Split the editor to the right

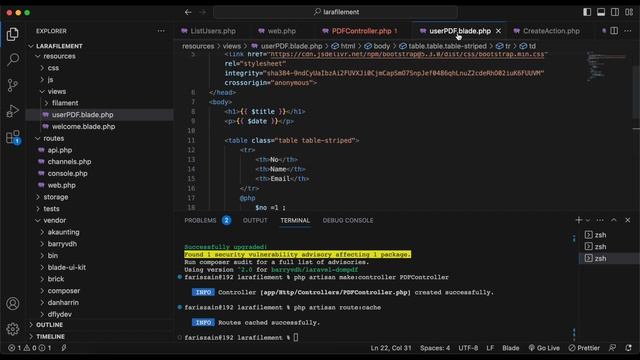pyautogui.click(x=614, y=31)
